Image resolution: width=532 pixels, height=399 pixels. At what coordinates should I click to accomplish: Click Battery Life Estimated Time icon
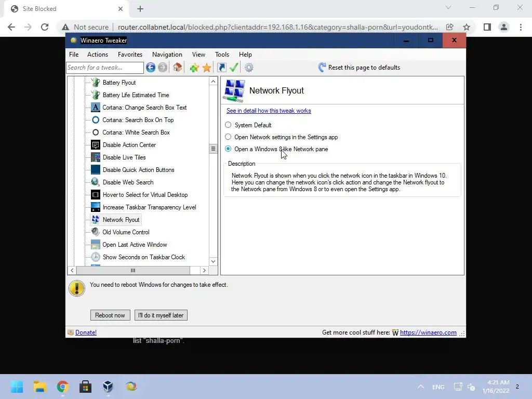tap(96, 95)
